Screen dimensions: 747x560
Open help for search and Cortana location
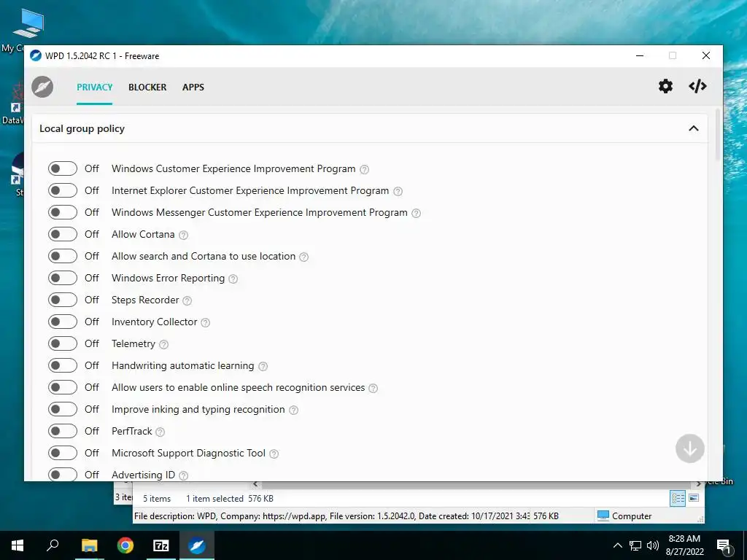click(x=304, y=257)
